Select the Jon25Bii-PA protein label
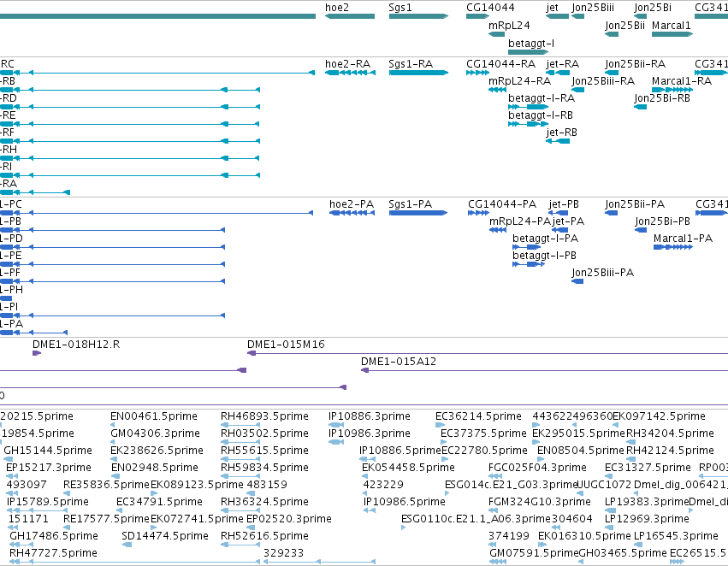728x566 pixels. pos(635,204)
